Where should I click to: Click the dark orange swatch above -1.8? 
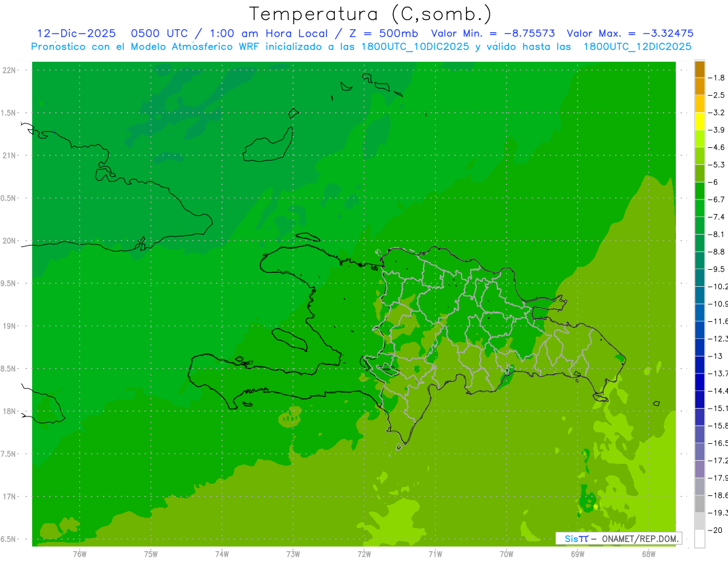[x=699, y=69]
